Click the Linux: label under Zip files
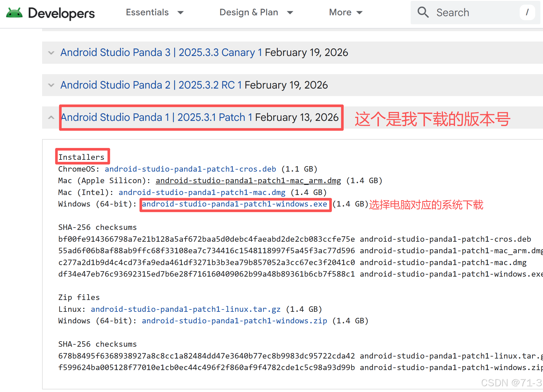 [x=72, y=309]
